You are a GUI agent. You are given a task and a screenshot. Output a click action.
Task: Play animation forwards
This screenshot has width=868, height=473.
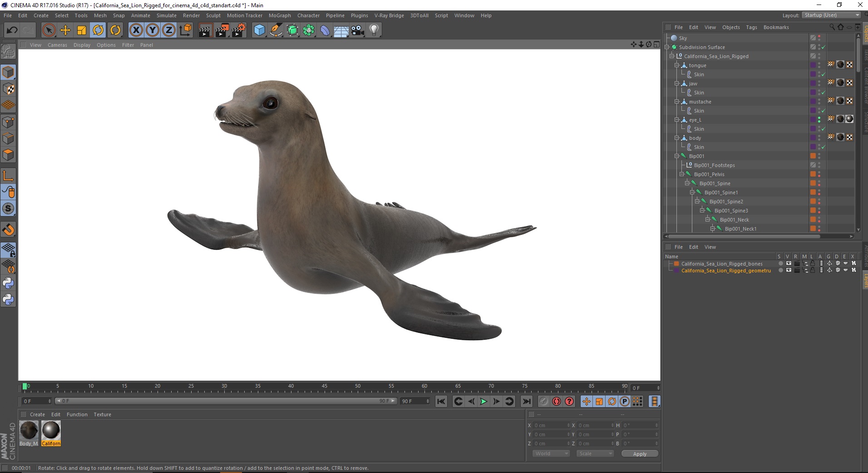point(484,401)
